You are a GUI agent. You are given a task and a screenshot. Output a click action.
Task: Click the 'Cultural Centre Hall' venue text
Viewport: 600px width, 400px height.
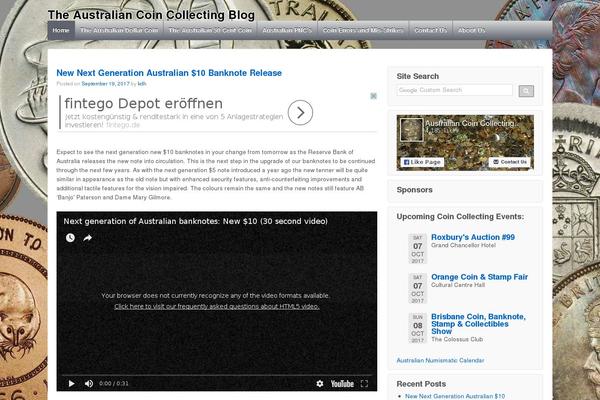458,285
